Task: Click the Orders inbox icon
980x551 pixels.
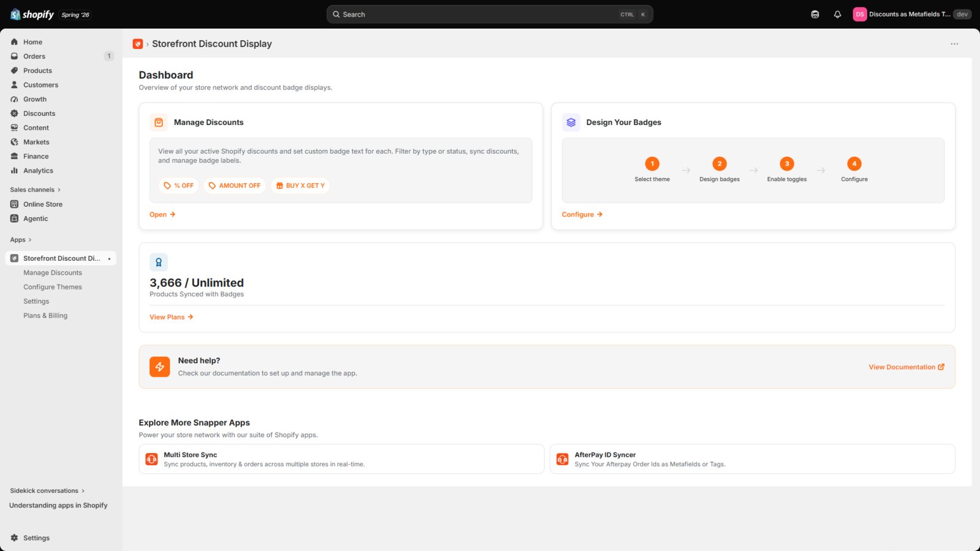Action: pyautogui.click(x=14, y=56)
